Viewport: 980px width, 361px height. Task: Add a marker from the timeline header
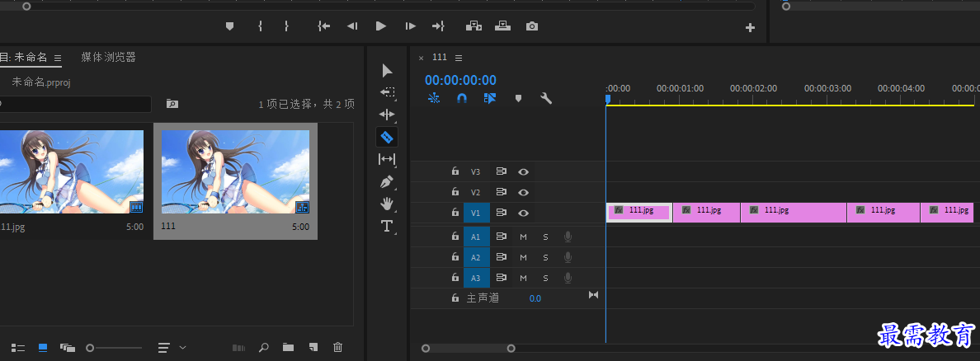tap(518, 98)
